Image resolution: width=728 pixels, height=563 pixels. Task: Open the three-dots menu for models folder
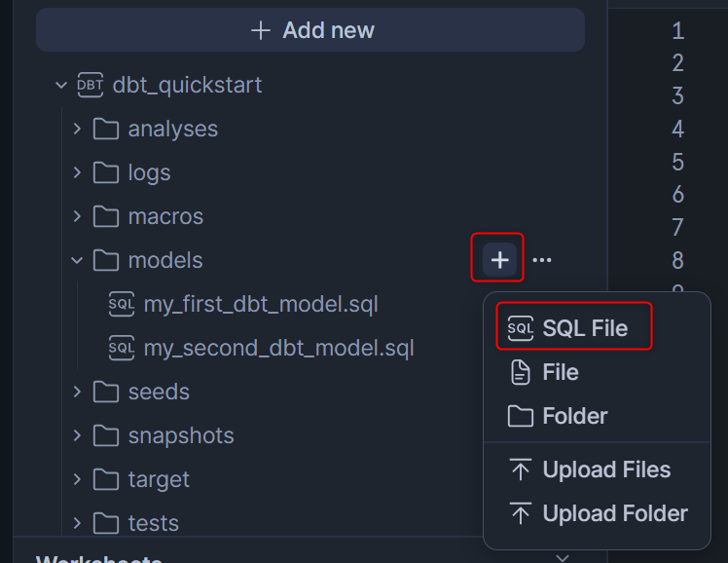pos(542,260)
